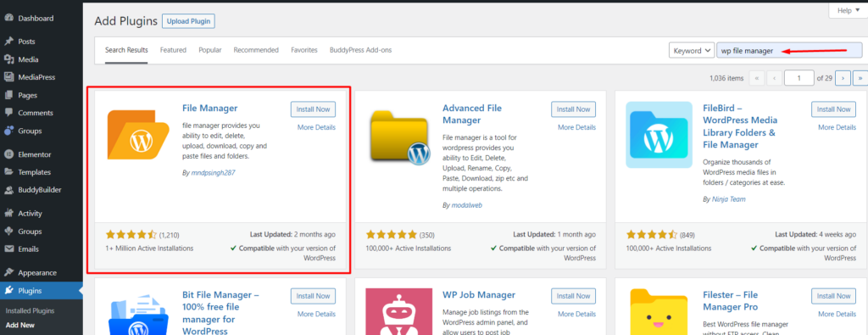868x335 pixels.
Task: Open the Popular plugins tab
Action: (x=210, y=50)
